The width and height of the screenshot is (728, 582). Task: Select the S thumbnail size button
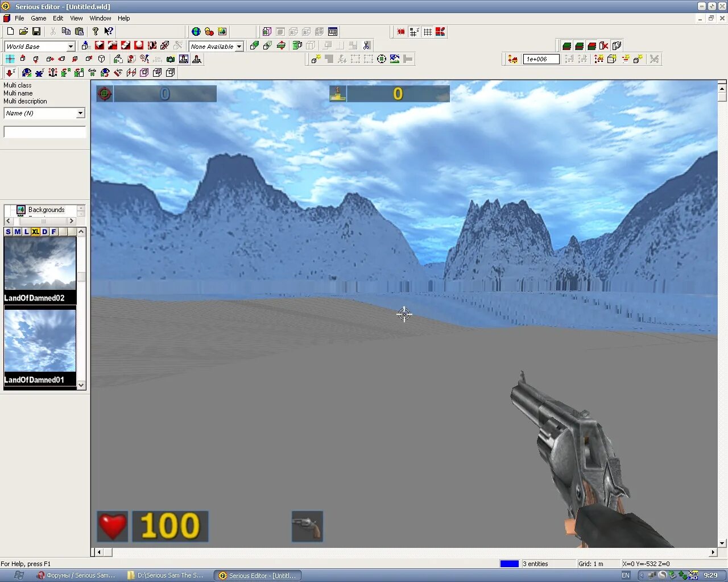[x=8, y=231]
